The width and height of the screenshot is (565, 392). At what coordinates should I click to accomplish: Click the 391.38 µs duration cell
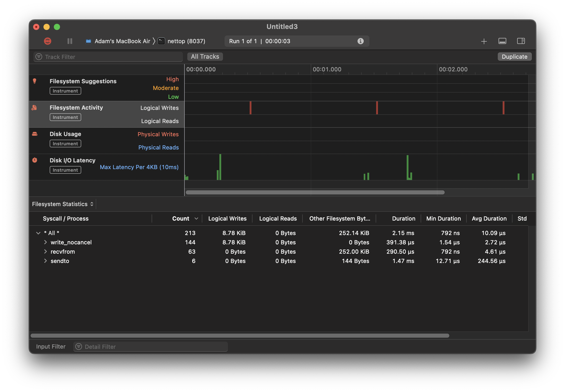[400, 242]
